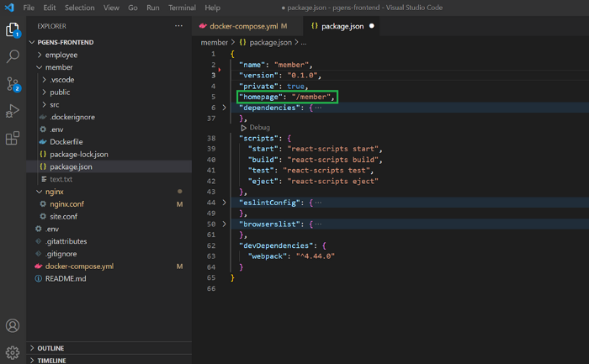
Task: Open root-level .env file below nginx folder
Action: coord(52,229)
